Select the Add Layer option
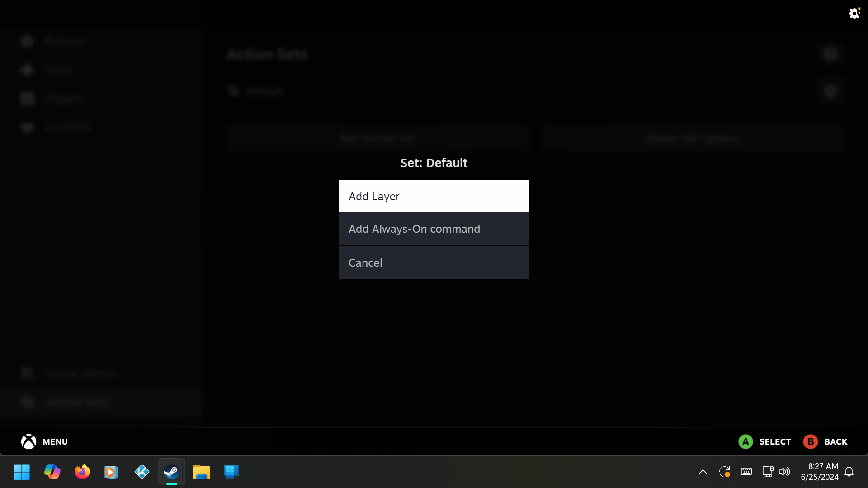 click(434, 196)
